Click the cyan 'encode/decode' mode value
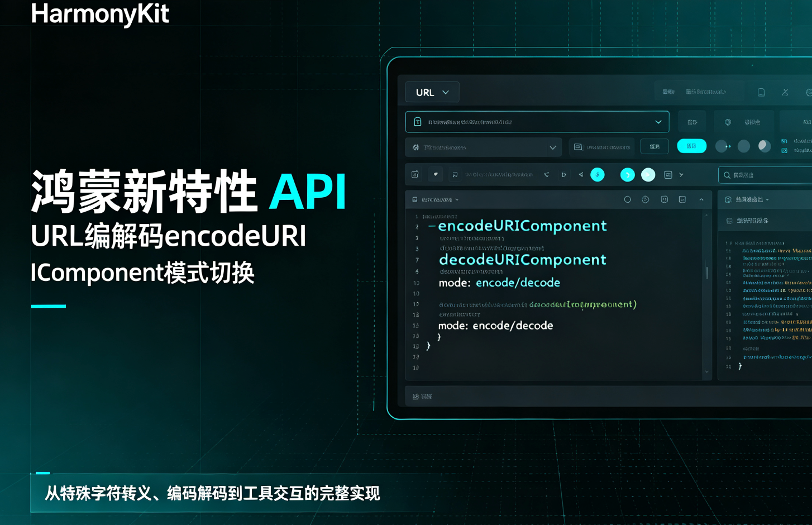This screenshot has height=525, width=812. [x=518, y=283]
